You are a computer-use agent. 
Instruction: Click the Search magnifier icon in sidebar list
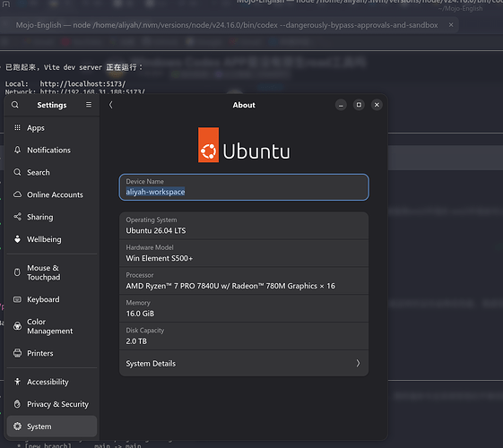tap(17, 172)
